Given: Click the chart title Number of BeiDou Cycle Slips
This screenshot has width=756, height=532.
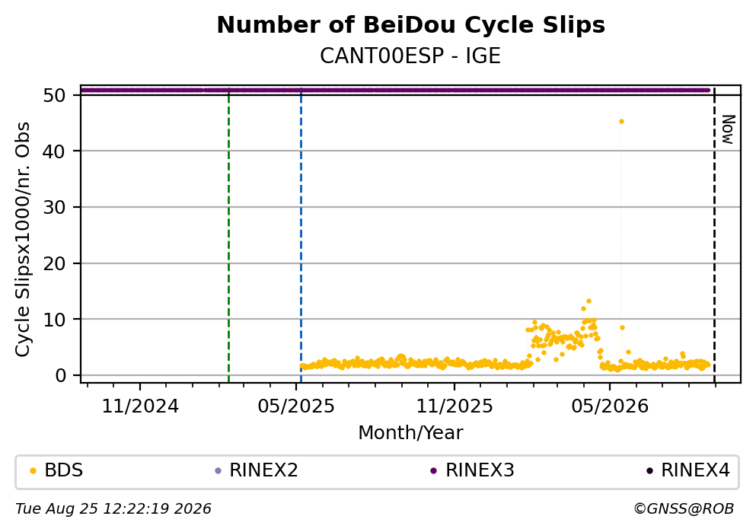Looking at the screenshot, I should [411, 25].
